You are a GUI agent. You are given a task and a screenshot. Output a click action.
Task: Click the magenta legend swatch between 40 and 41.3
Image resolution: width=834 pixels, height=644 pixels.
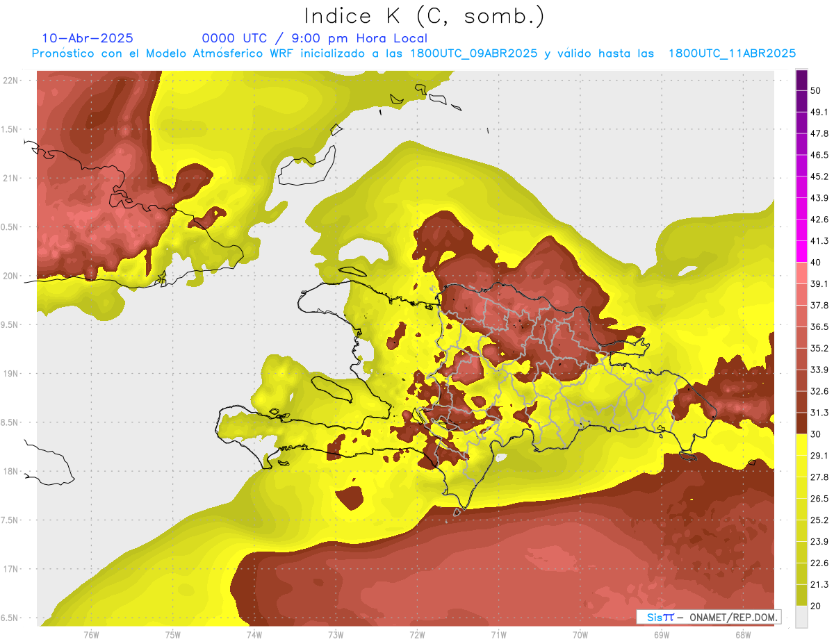801,251
